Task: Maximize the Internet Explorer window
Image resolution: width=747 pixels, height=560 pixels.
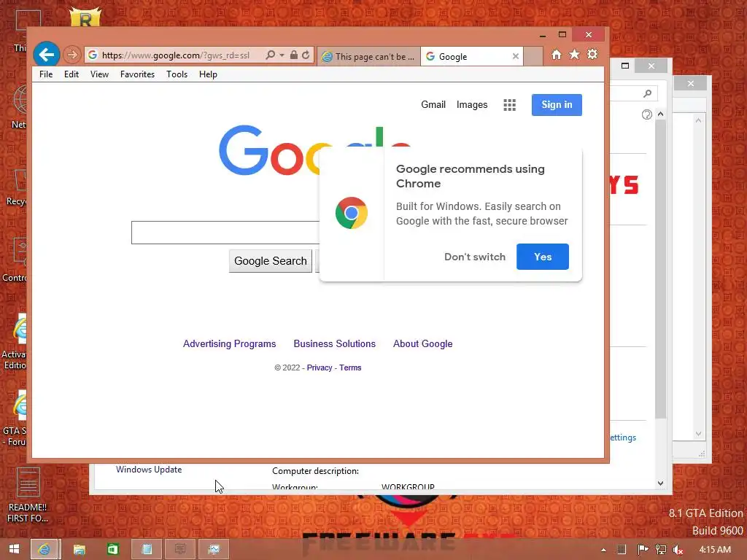Action: [562, 35]
